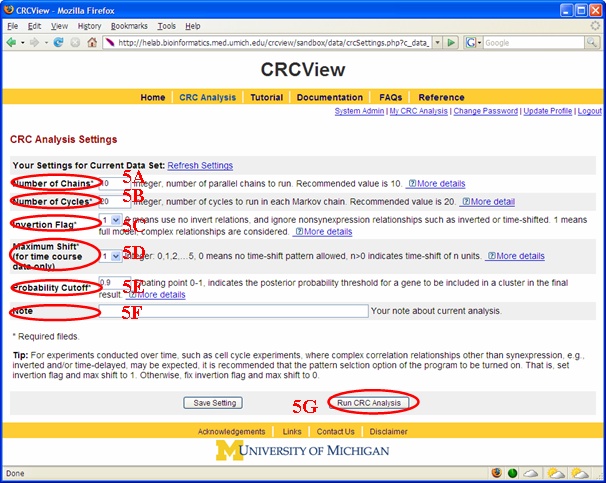This screenshot has width=606, height=483.
Task: Open the Back button history dropdown arrow
Action: click(x=22, y=43)
